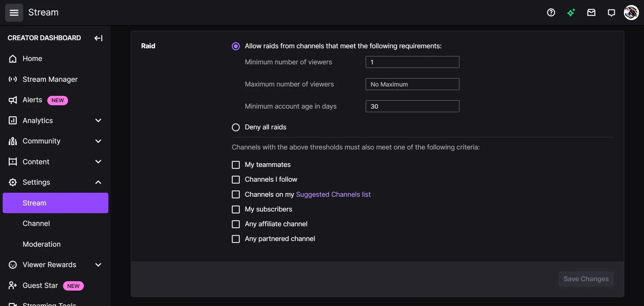Expand the Community section
Viewport: 644px width, 306px height.
pos(98,141)
